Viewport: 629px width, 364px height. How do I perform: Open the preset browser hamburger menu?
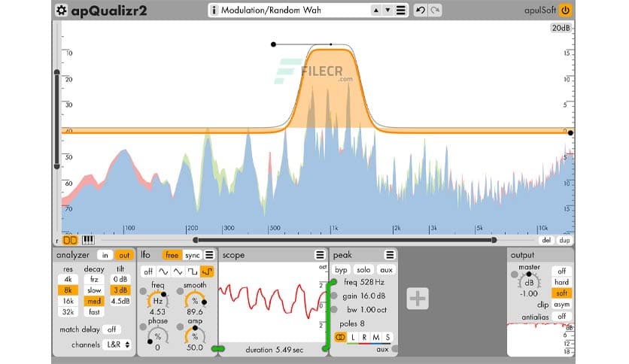coord(400,11)
